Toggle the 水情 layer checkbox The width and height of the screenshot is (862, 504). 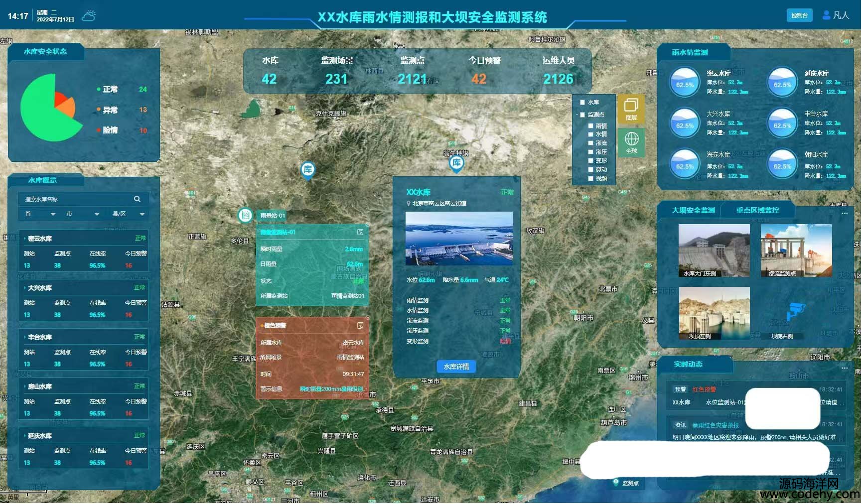590,134
